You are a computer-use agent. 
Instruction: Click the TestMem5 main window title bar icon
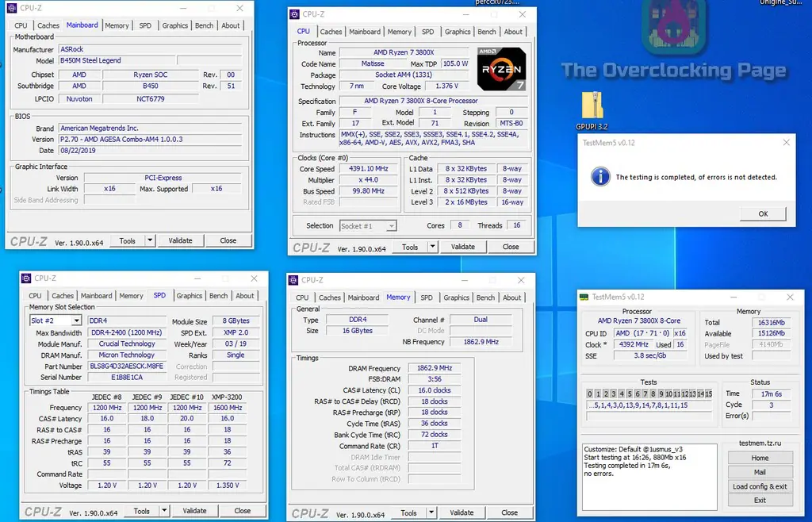pos(584,297)
